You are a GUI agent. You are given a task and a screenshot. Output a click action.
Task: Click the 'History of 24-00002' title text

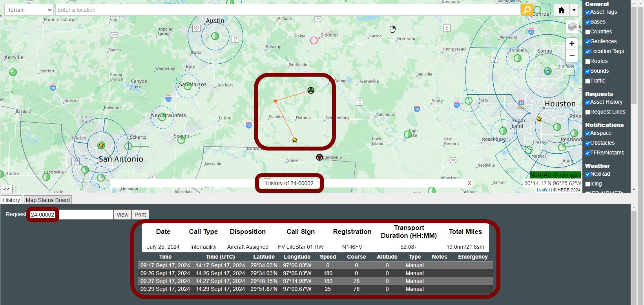(x=290, y=183)
